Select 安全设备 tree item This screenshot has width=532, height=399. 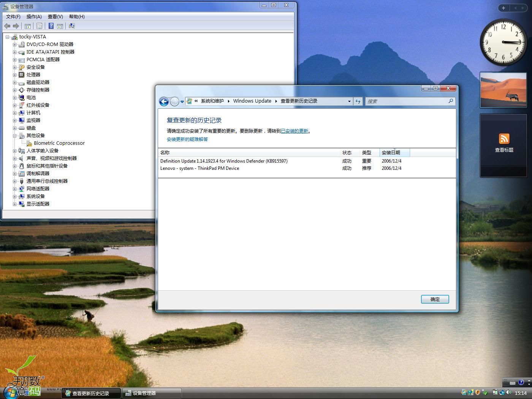pyautogui.click(x=36, y=67)
